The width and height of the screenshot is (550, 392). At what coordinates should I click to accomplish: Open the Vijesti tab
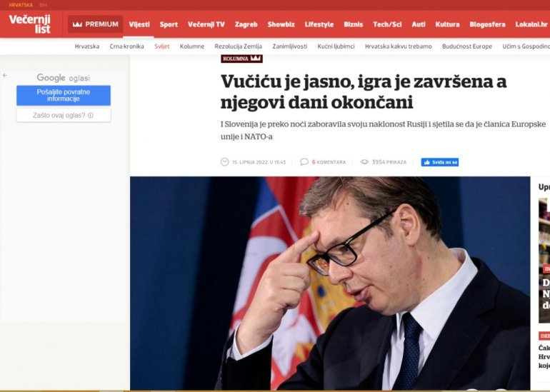(x=139, y=24)
